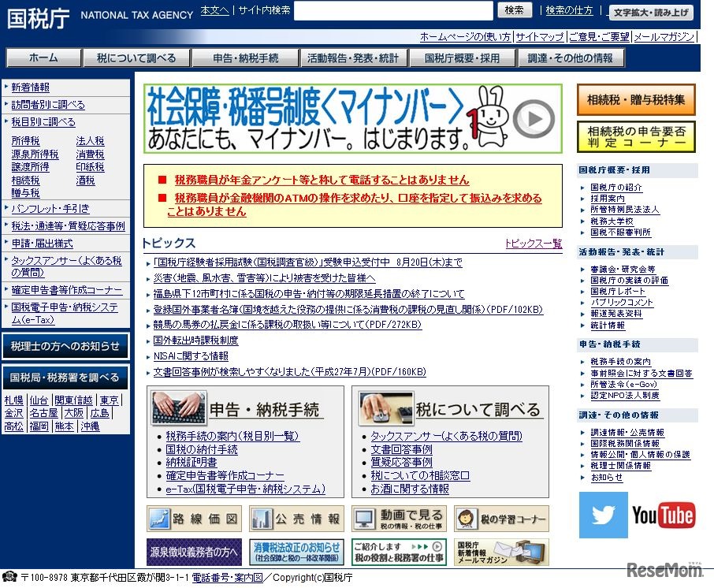Open the 税の学習コーナー learning corner icon
Viewport: 714px width, 588px height.
(502, 519)
